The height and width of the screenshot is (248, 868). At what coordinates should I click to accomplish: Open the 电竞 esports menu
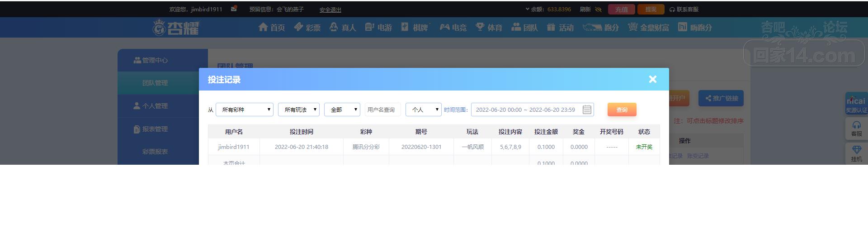pyautogui.click(x=453, y=27)
